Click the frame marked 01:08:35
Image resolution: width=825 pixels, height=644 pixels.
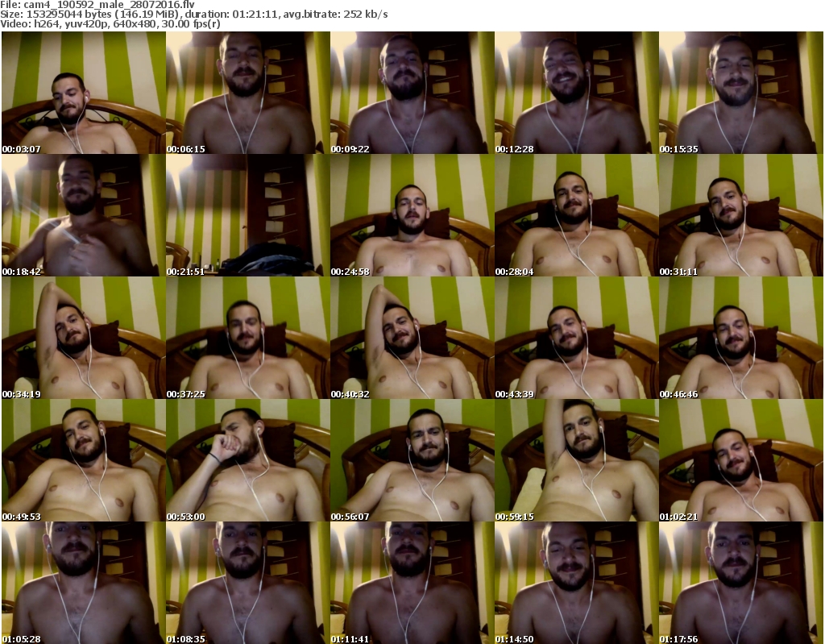[x=248, y=583]
